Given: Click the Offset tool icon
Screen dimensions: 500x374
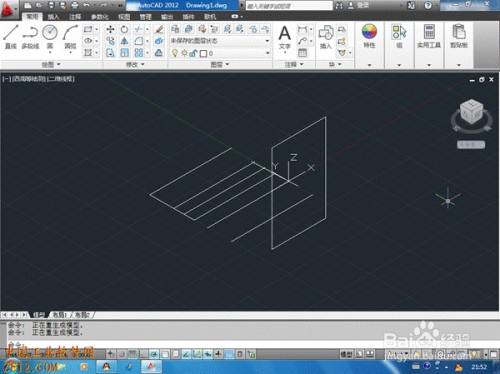Looking at the screenshot, I should pyautogui.click(x=159, y=53).
